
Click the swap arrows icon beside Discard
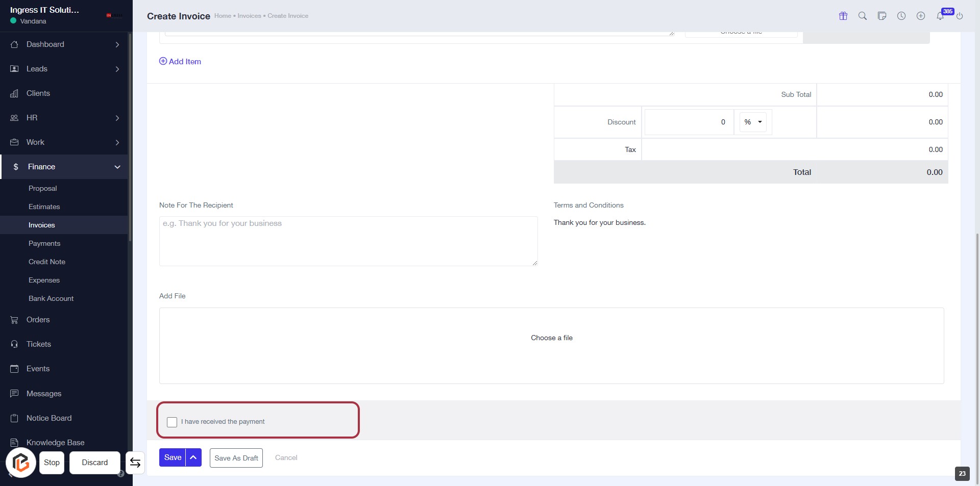coord(135,463)
